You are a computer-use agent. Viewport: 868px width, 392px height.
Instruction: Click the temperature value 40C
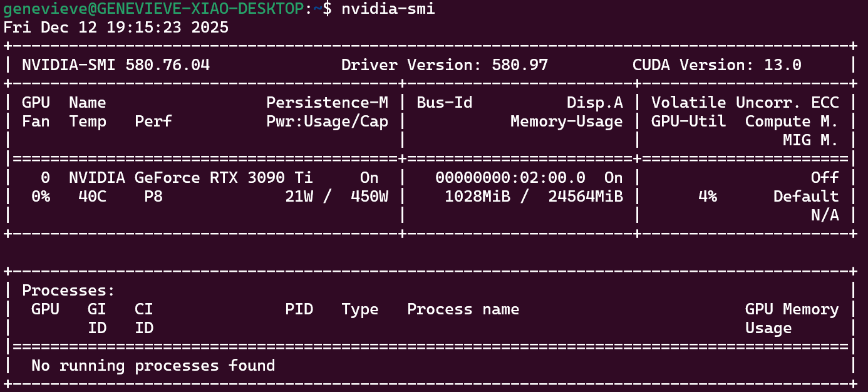(x=93, y=197)
